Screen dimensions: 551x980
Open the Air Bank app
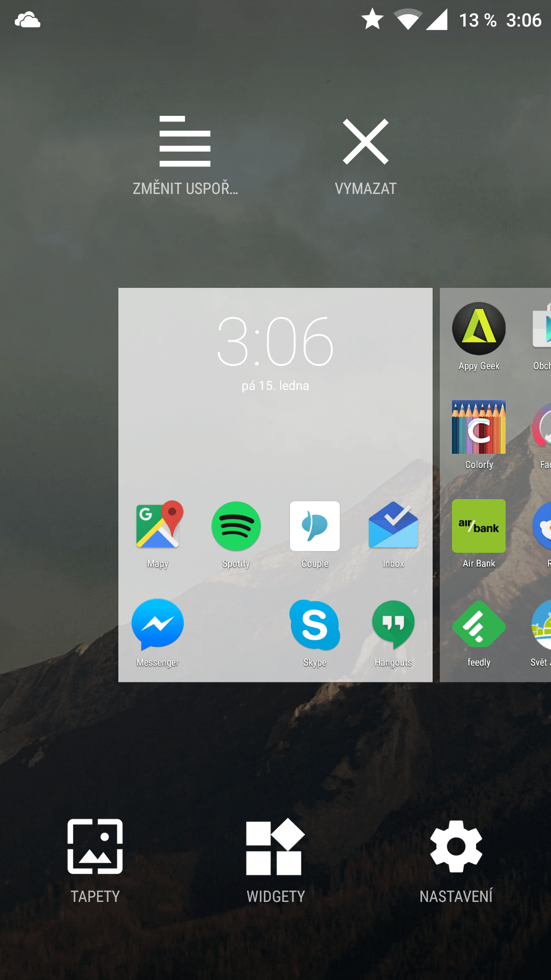click(479, 526)
